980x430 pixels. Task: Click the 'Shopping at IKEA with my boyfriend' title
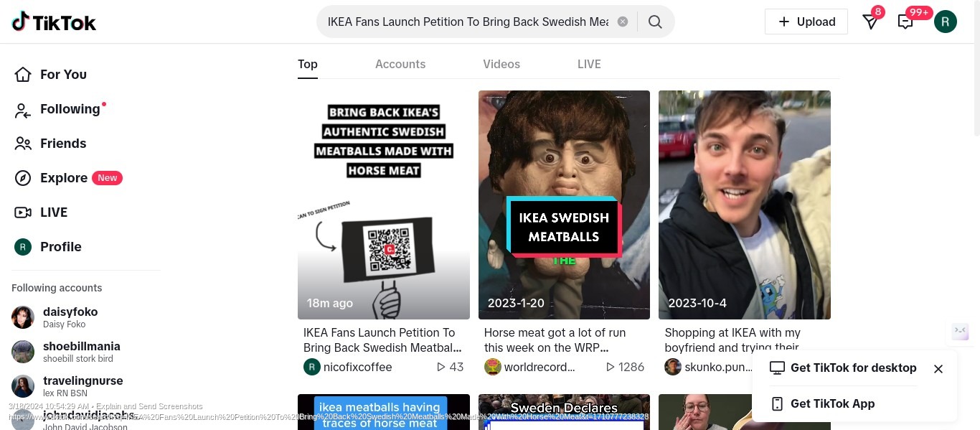pos(732,340)
